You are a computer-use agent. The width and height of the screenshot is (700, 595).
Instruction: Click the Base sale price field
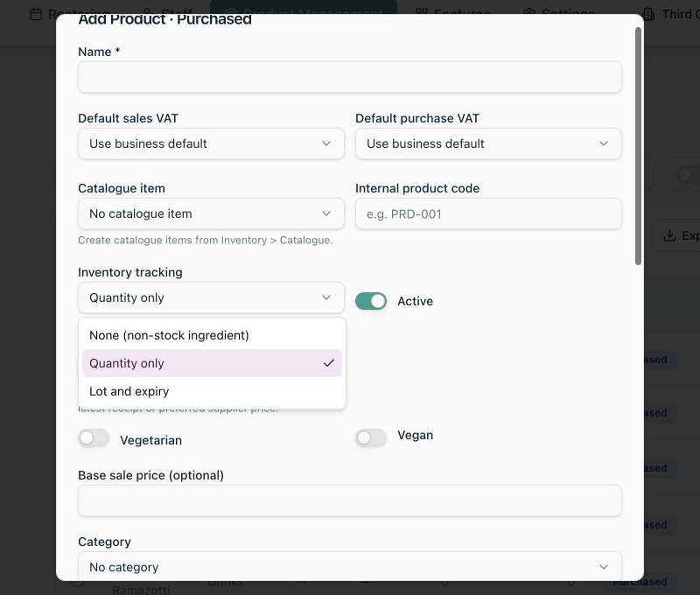pyautogui.click(x=349, y=500)
